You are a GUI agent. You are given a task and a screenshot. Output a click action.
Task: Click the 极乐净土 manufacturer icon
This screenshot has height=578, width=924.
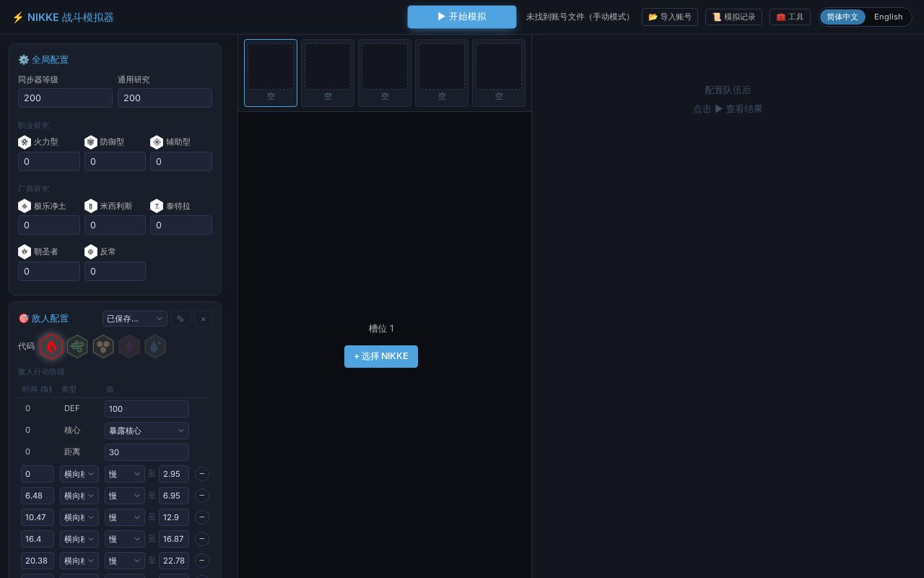coord(25,207)
